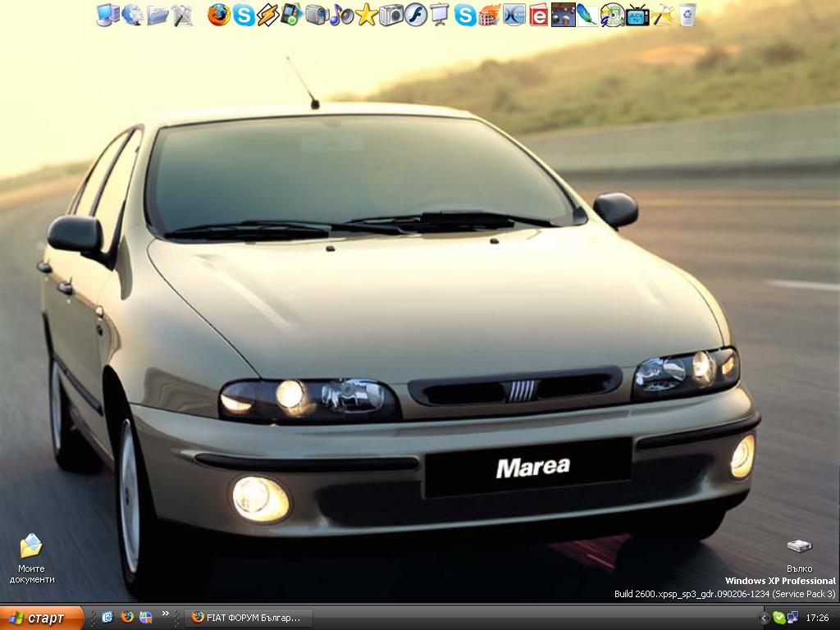
Task: Open the red book 'e' icon
Action: coord(539,15)
